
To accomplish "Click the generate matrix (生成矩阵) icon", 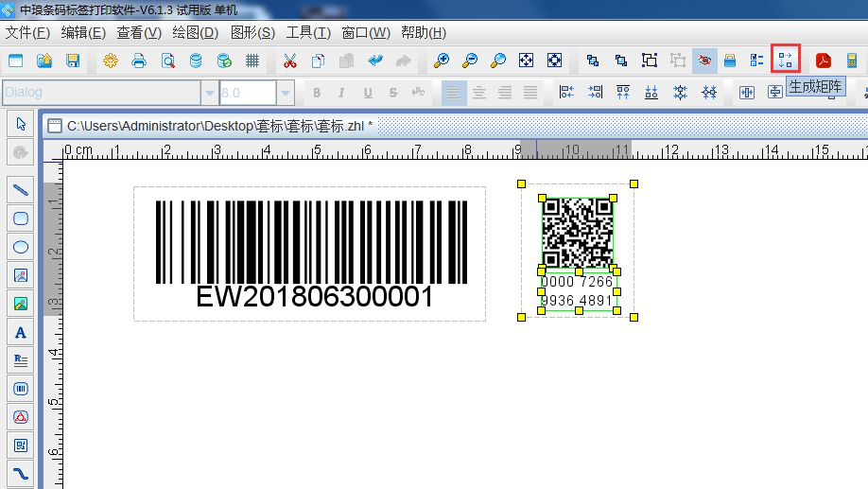I will 785,61.
